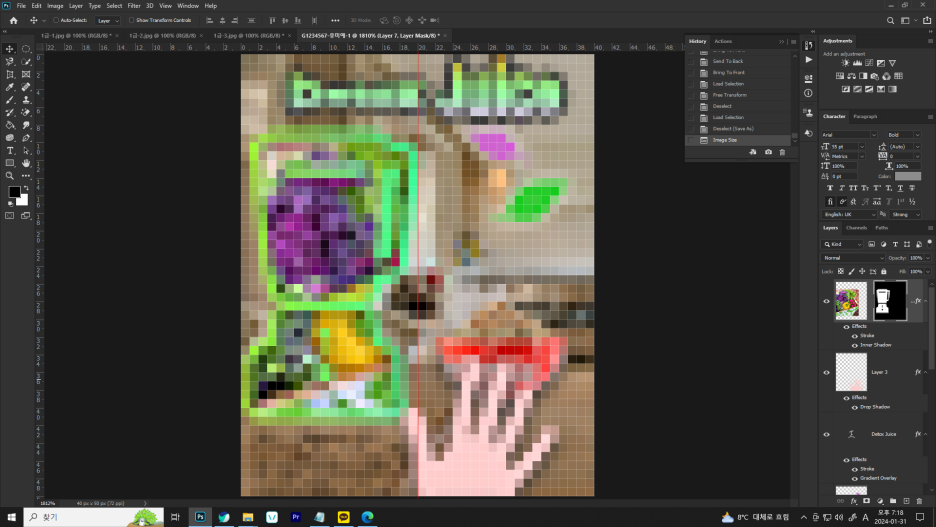
Task: Open the Filter menu
Action: click(x=134, y=6)
